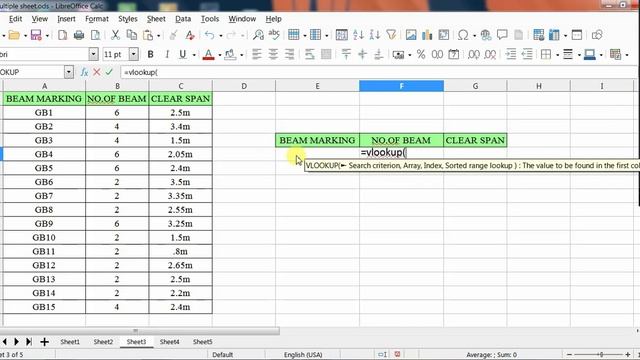Click the Cut scissors icon
This screenshot has height=360, width=640.
coord(116,36)
